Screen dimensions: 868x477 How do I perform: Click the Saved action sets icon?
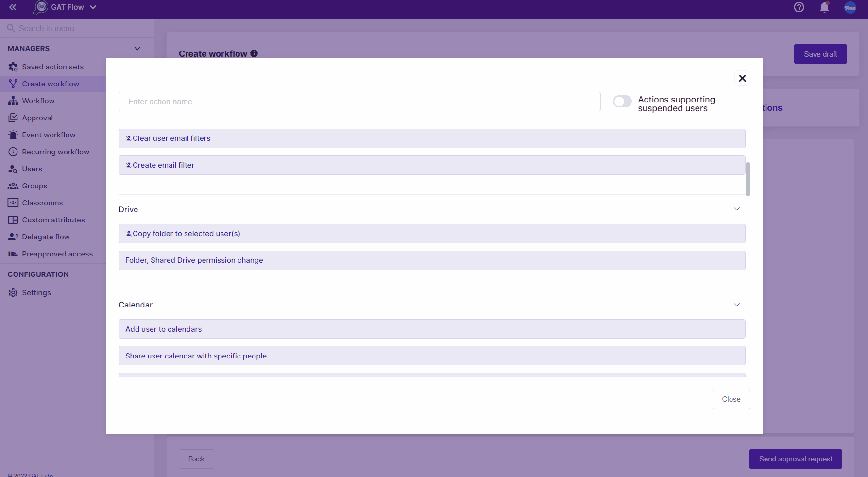tap(13, 67)
